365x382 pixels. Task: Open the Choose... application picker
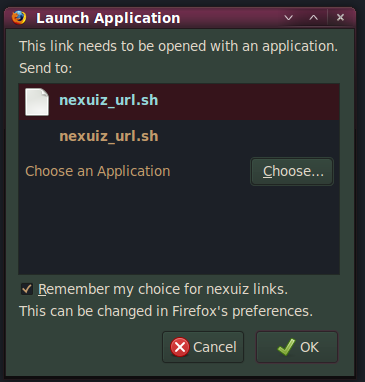(x=292, y=171)
